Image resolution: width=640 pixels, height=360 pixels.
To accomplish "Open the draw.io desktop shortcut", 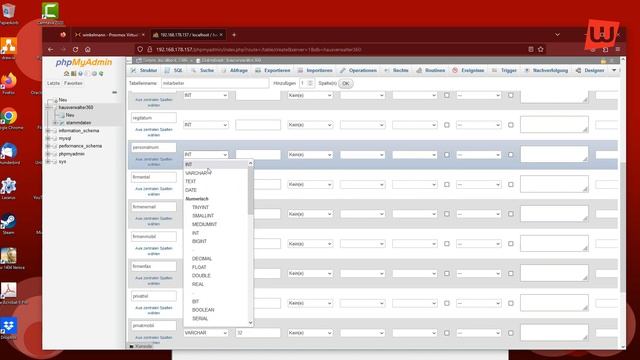I will (9, 48).
